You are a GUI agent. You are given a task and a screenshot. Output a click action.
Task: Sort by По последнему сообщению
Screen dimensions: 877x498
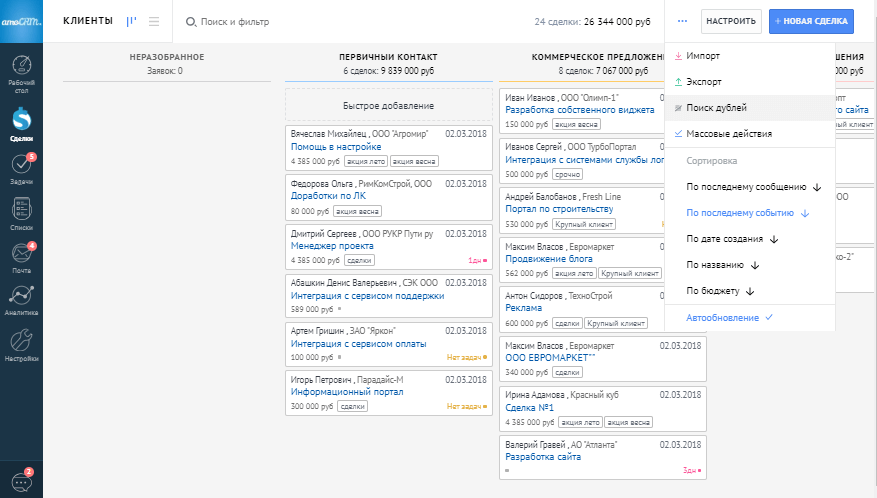pyautogui.click(x=746, y=187)
